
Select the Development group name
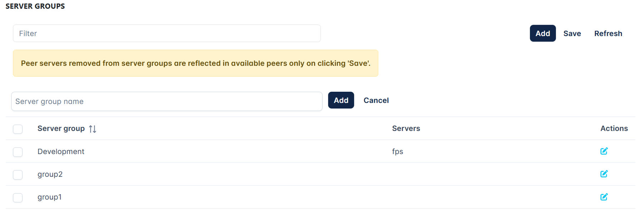[61, 151]
